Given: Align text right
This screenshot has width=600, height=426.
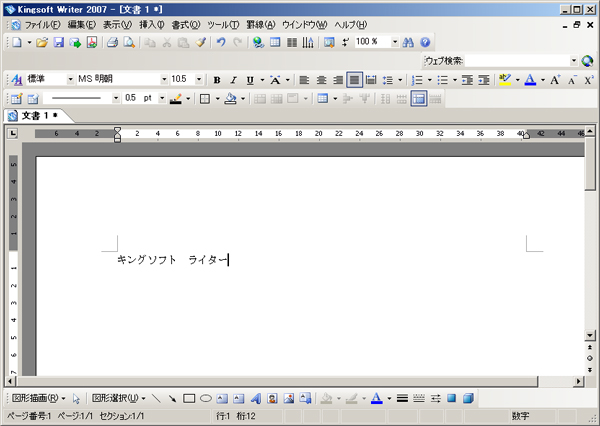Looking at the screenshot, I should [x=338, y=80].
